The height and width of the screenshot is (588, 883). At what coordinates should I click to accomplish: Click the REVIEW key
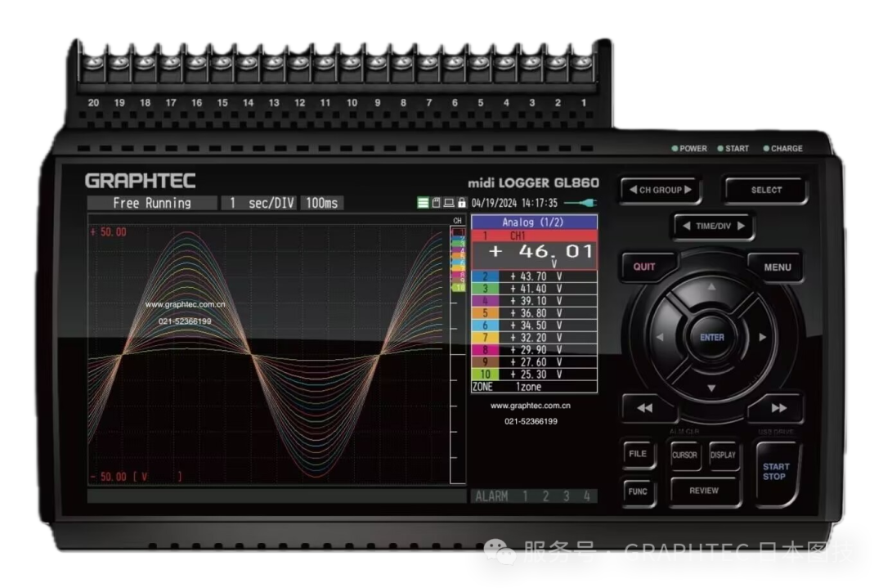704,491
